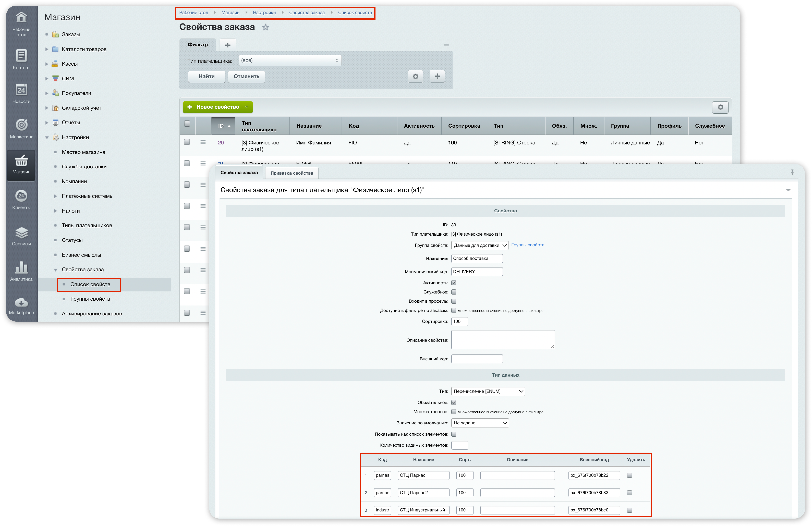
Task: Open Список свойств in menu tree
Action: pos(90,284)
